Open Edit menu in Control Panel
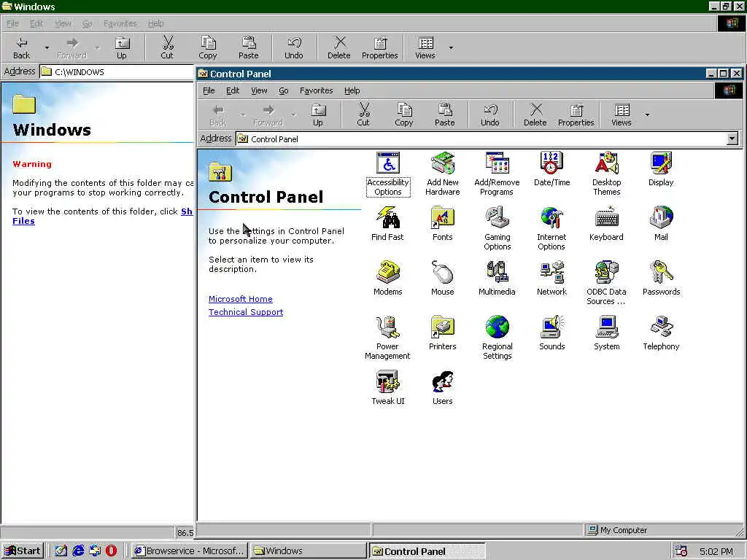The width and height of the screenshot is (747, 560). [x=233, y=90]
